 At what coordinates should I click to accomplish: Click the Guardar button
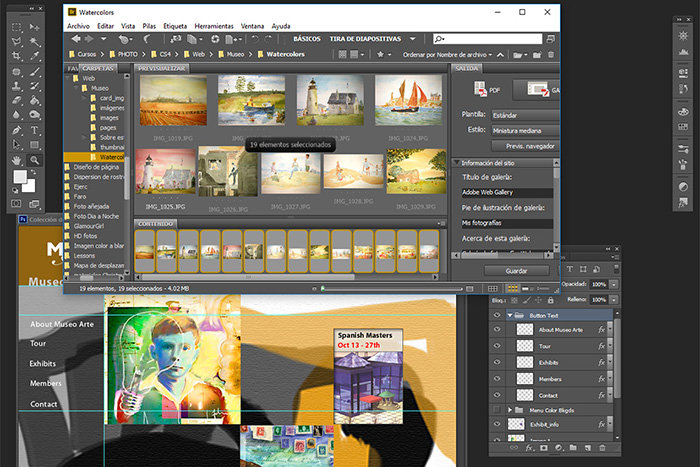pyautogui.click(x=517, y=271)
